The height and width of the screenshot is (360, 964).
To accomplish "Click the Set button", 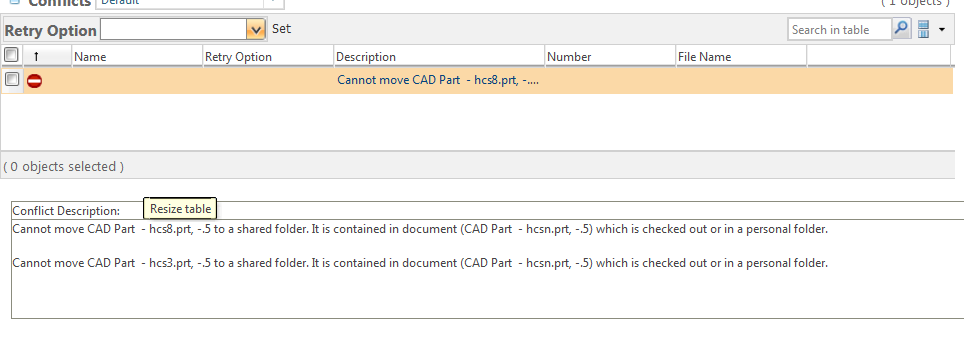I will pyautogui.click(x=282, y=29).
